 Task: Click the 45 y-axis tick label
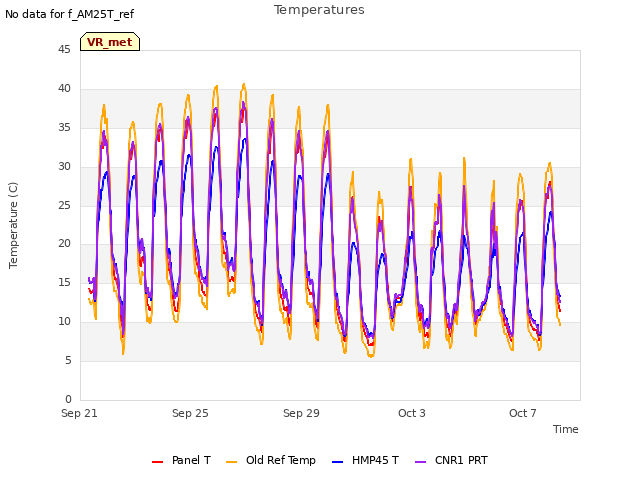pyautogui.click(x=64, y=49)
